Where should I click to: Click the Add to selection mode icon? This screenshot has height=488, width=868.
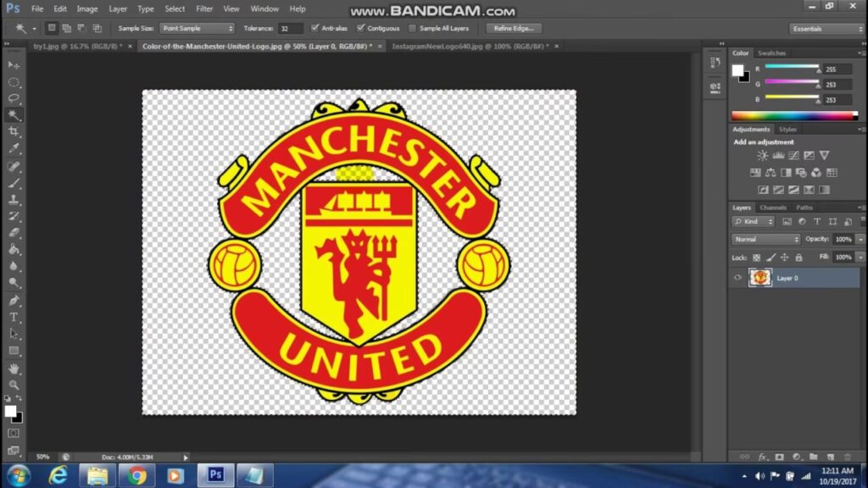coord(67,28)
